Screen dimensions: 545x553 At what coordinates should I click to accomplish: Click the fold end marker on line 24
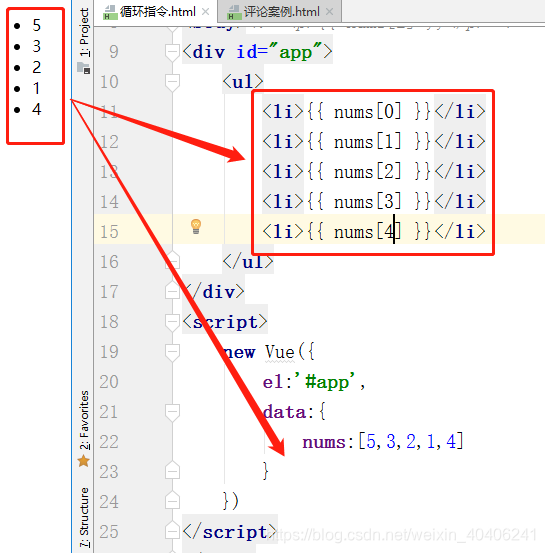point(172,500)
